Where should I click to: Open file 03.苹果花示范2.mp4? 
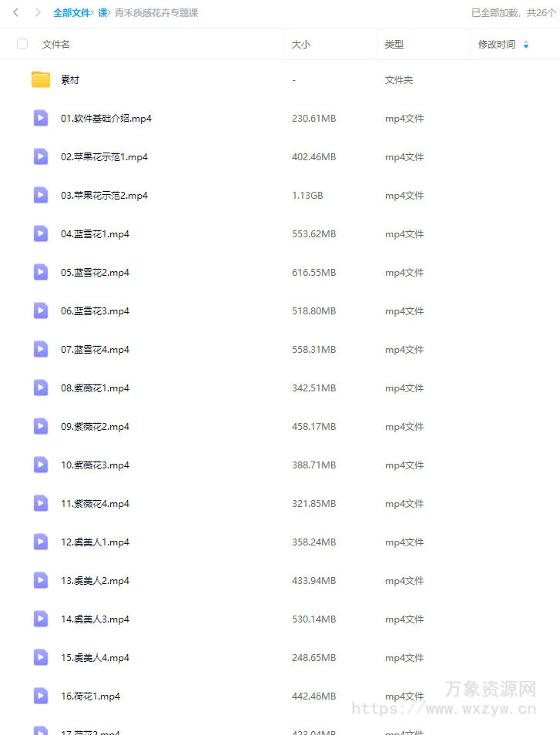coord(104,196)
